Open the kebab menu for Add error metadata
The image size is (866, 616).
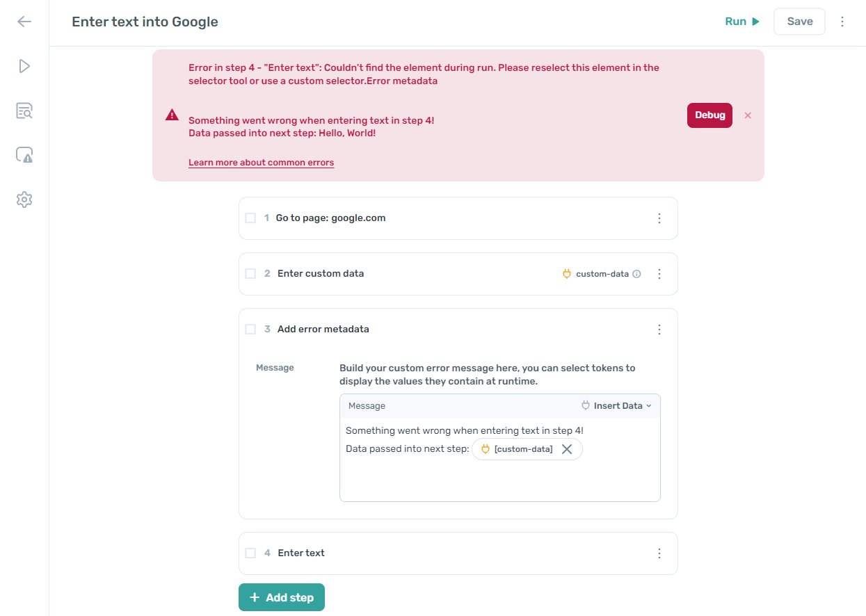[x=659, y=329]
